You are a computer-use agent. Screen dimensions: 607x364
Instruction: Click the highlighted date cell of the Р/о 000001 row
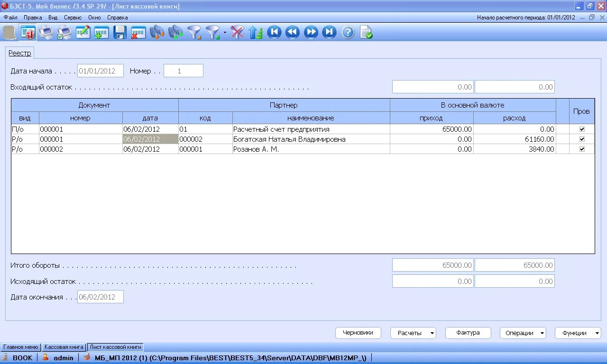tap(150, 139)
